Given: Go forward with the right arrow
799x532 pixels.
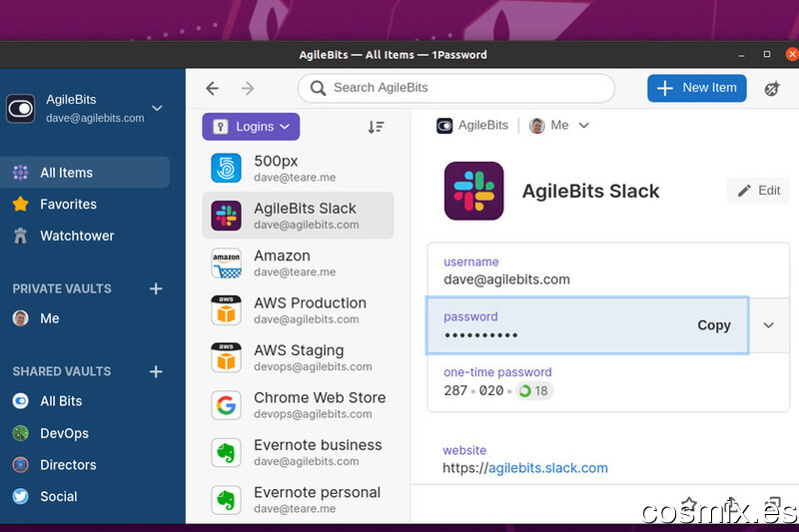Looking at the screenshot, I should tap(248, 88).
